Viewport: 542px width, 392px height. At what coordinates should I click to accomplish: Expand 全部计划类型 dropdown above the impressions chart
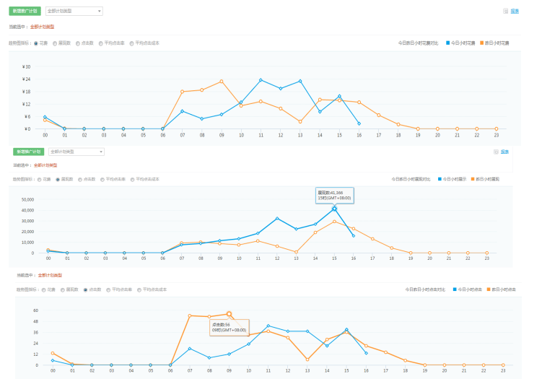point(77,152)
